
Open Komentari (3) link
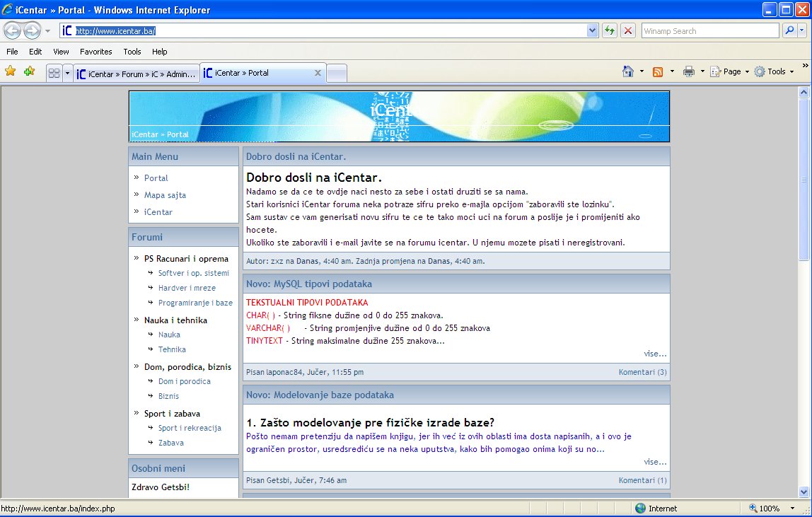[642, 372]
